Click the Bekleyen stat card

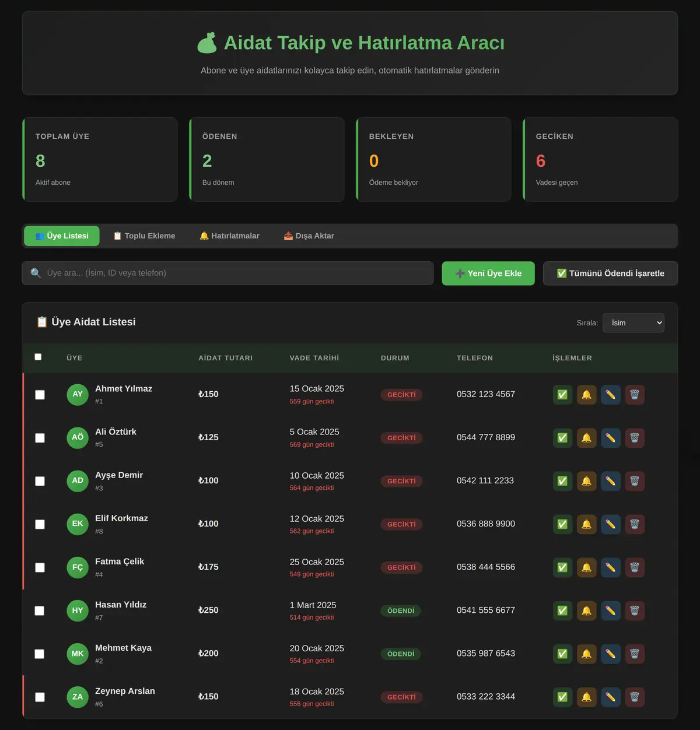433,160
